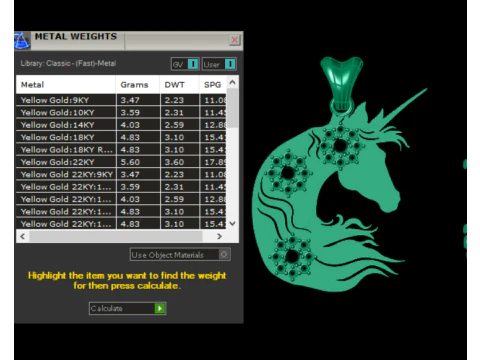Viewport: 480px width, 360px height.
Task: Click the 5.60 grams value
Action: tap(130, 162)
